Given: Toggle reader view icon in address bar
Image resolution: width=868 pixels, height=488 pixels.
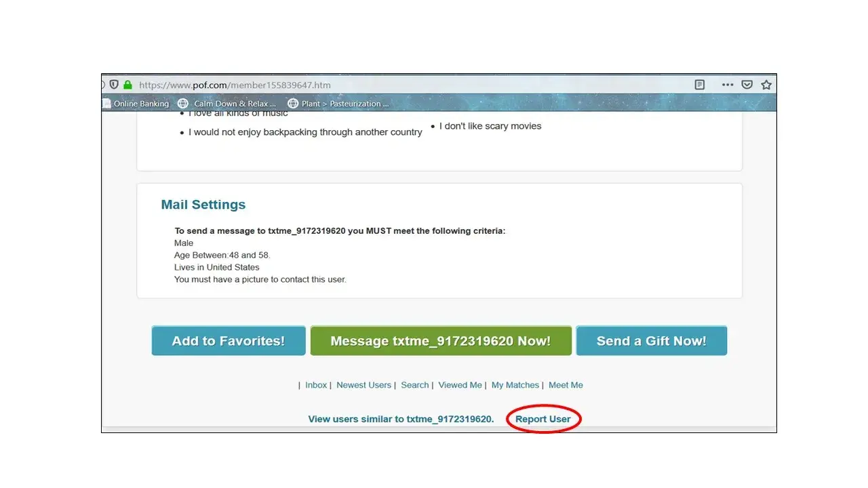Looking at the screenshot, I should pos(700,85).
